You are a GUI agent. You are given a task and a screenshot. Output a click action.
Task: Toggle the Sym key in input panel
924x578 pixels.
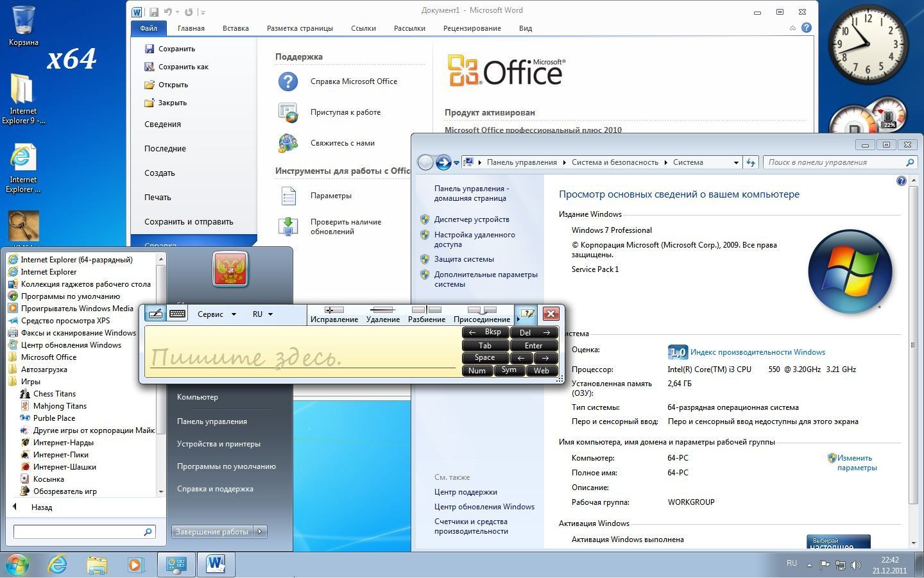click(509, 370)
